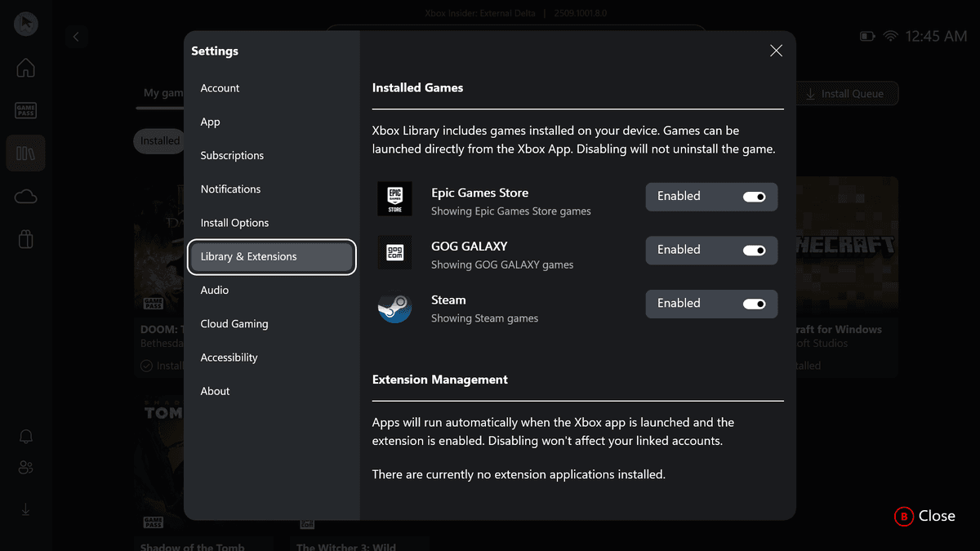Switch to Audio settings
980x551 pixels.
[x=215, y=291]
